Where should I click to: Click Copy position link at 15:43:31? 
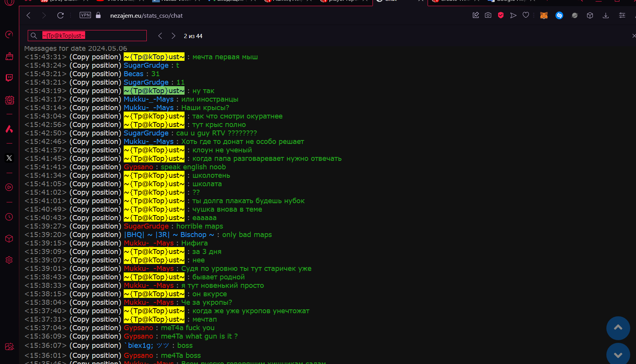pos(95,57)
